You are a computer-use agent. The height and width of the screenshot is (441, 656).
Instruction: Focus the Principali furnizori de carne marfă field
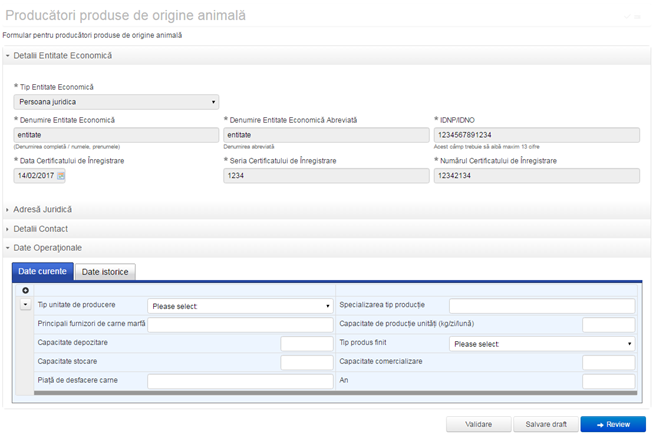click(240, 325)
